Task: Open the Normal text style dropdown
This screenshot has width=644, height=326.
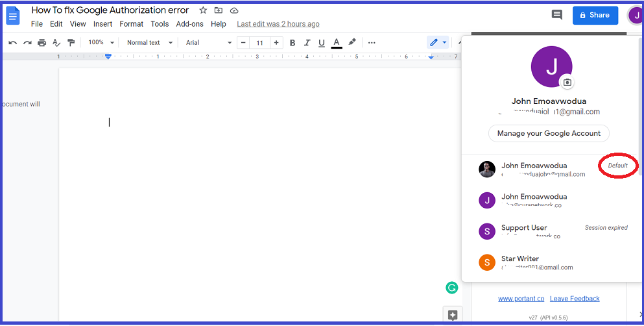Action: 150,42
